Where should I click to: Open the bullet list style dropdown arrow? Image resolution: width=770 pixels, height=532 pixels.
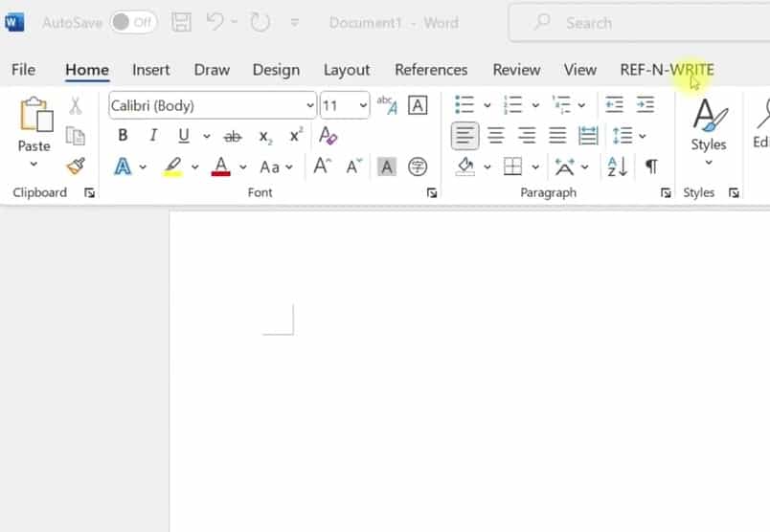[x=487, y=105]
